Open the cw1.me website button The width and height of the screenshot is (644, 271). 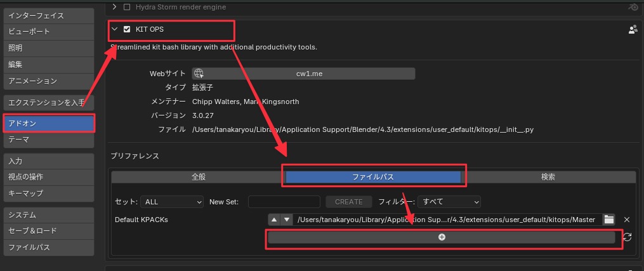(303, 74)
